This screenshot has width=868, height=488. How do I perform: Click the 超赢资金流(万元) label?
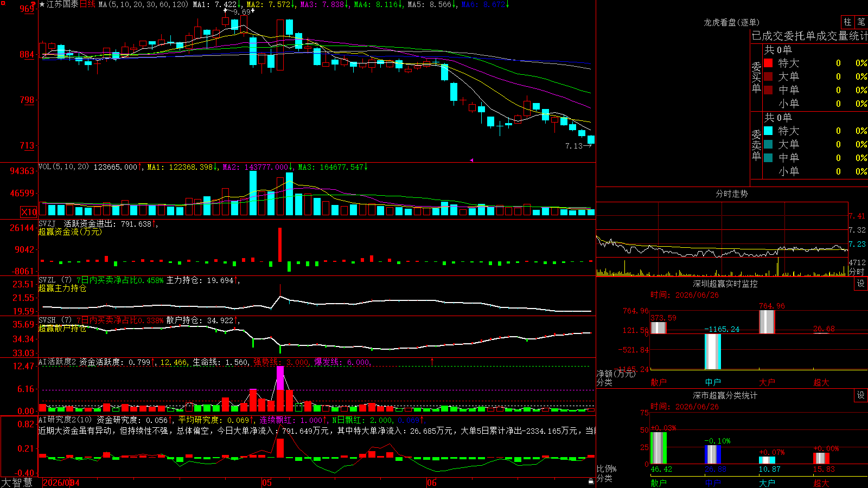pyautogui.click(x=70, y=232)
